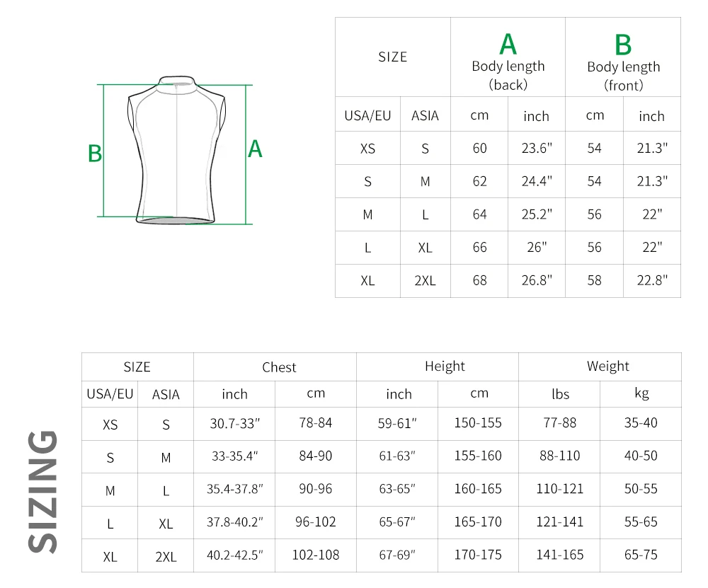Select the 160-165 height cm cell
Viewport: 708px width, 588px height.
click(478, 489)
